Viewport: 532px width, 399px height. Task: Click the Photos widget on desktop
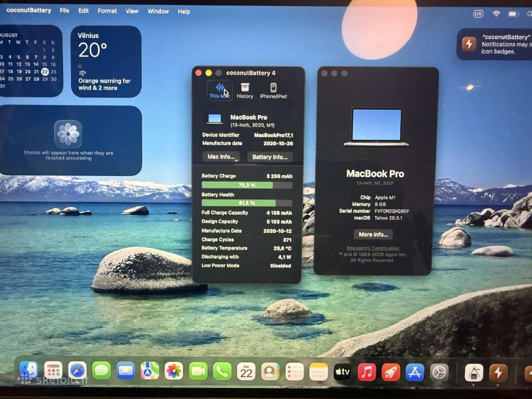pos(71,141)
